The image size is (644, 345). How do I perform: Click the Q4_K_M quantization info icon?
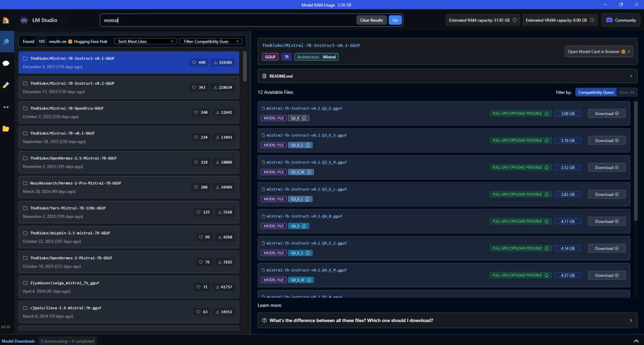[309, 280]
